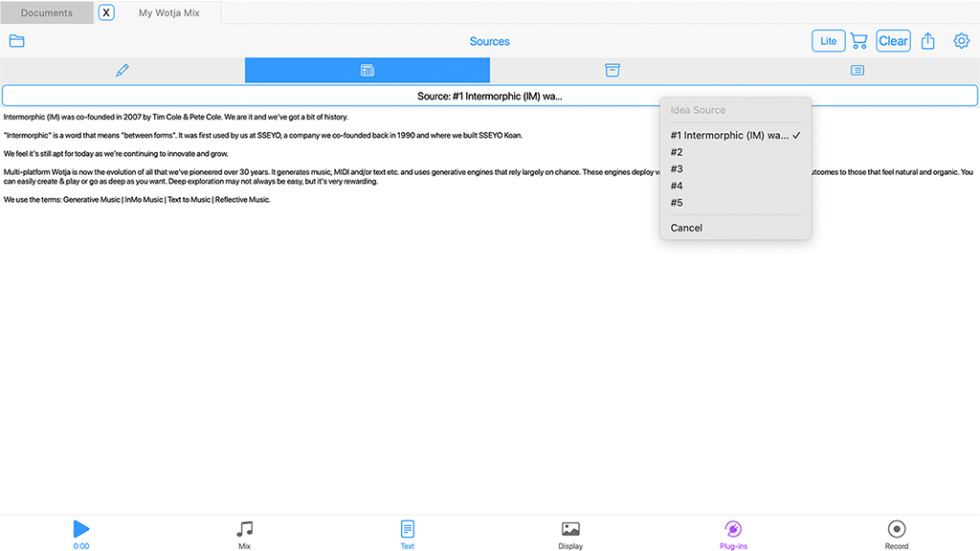Image resolution: width=980 pixels, height=551 pixels.
Task: Start Record mode
Action: tap(896, 534)
